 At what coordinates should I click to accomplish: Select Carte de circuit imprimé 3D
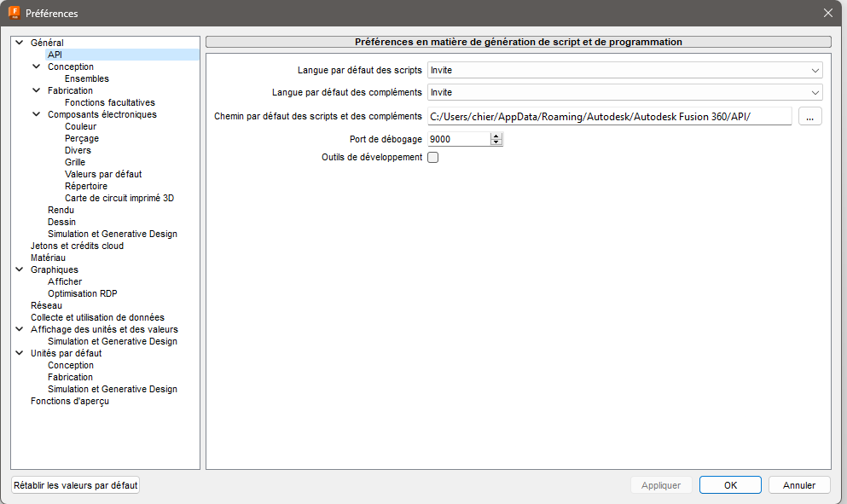(x=119, y=198)
